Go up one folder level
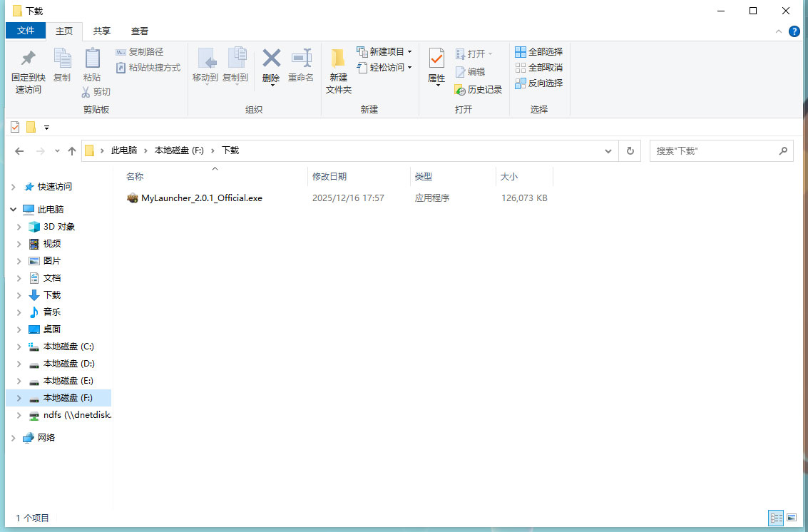The image size is (808, 532). (x=72, y=151)
